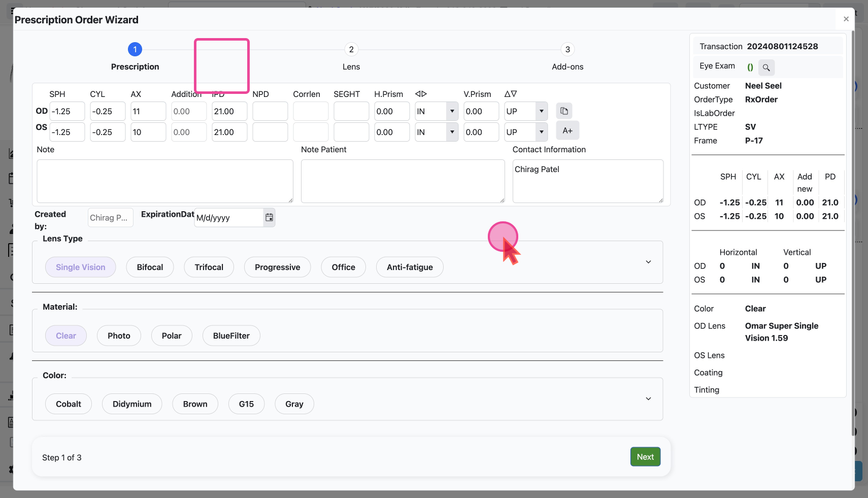Click step 2 Lens circle
The width and height of the screenshot is (868, 498).
(351, 50)
